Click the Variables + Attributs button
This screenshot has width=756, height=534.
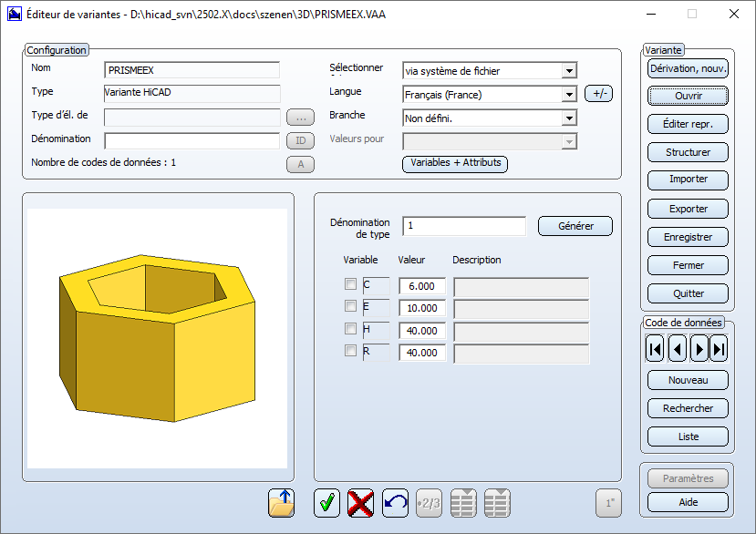click(x=455, y=163)
